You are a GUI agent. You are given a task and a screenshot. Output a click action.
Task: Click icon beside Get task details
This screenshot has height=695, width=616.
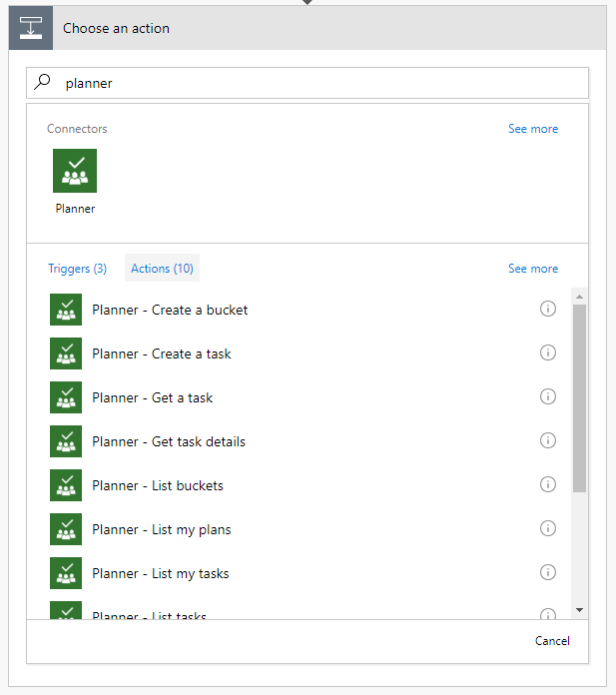66,441
